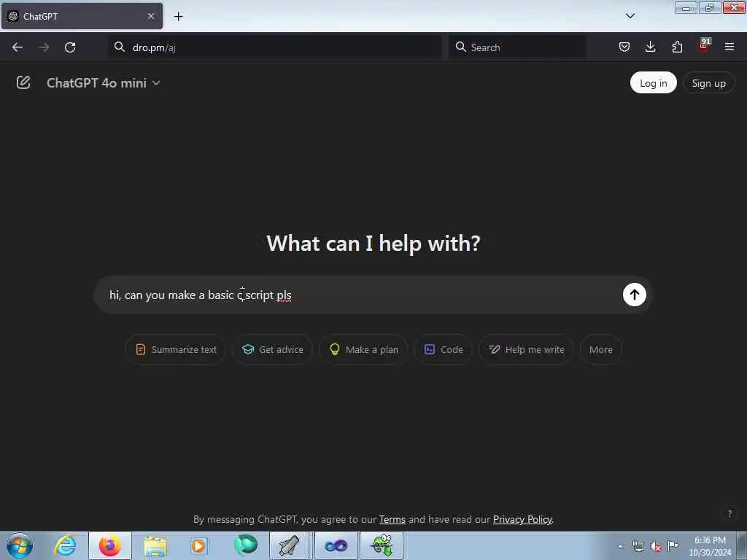Screen dimensions: 747x560
Task: Click the muted volume tray icon
Action: click(656, 547)
